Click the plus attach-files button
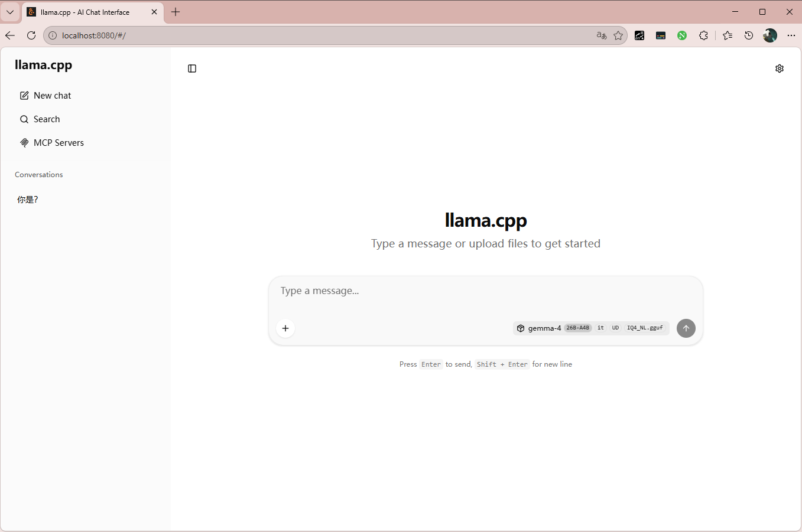 tap(285, 328)
